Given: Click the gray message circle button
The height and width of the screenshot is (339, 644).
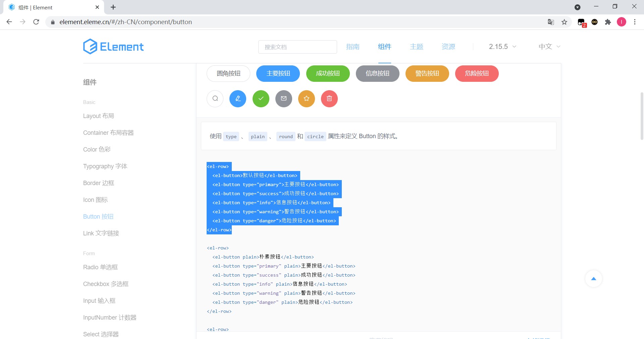Looking at the screenshot, I should [284, 99].
